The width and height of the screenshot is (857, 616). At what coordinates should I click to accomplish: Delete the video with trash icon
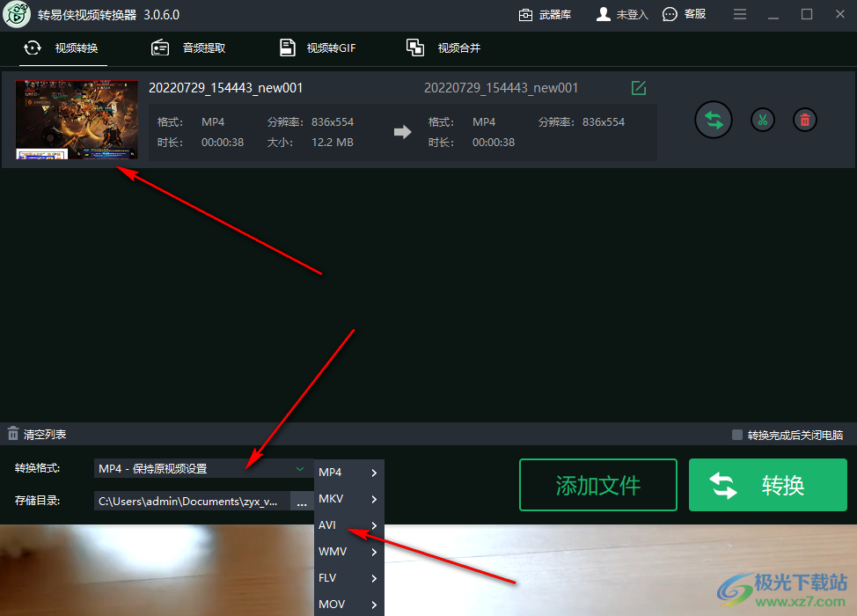click(x=804, y=120)
